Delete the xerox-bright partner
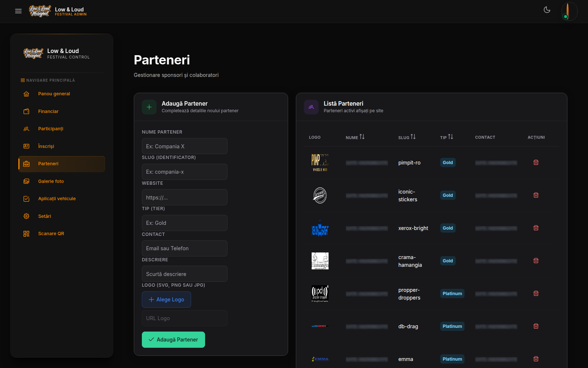The width and height of the screenshot is (588, 368). pos(536,228)
